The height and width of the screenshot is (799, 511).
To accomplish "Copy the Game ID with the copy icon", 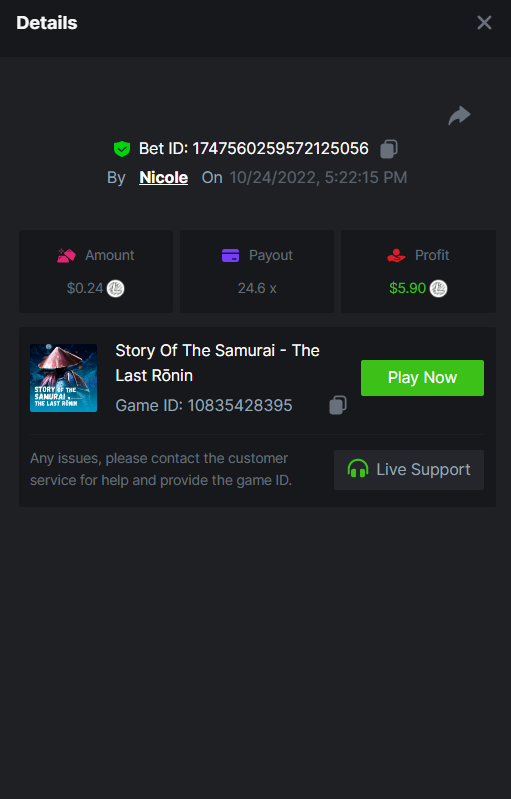I will coord(338,405).
